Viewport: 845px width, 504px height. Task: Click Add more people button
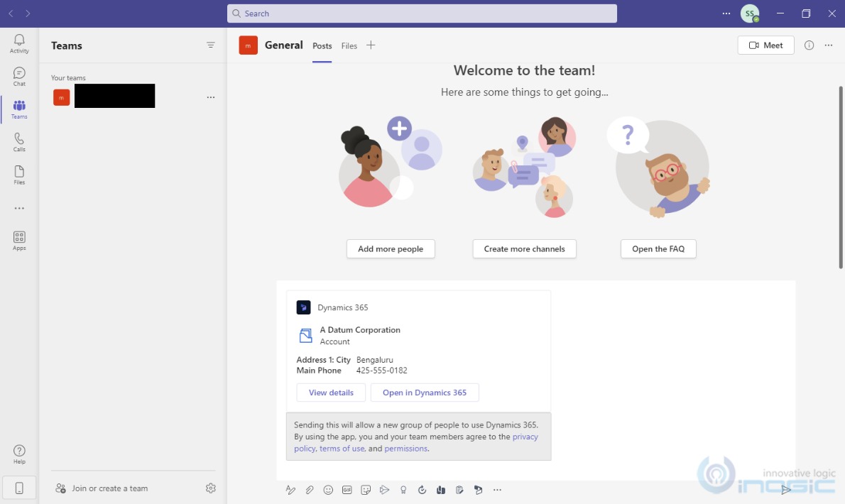(391, 248)
